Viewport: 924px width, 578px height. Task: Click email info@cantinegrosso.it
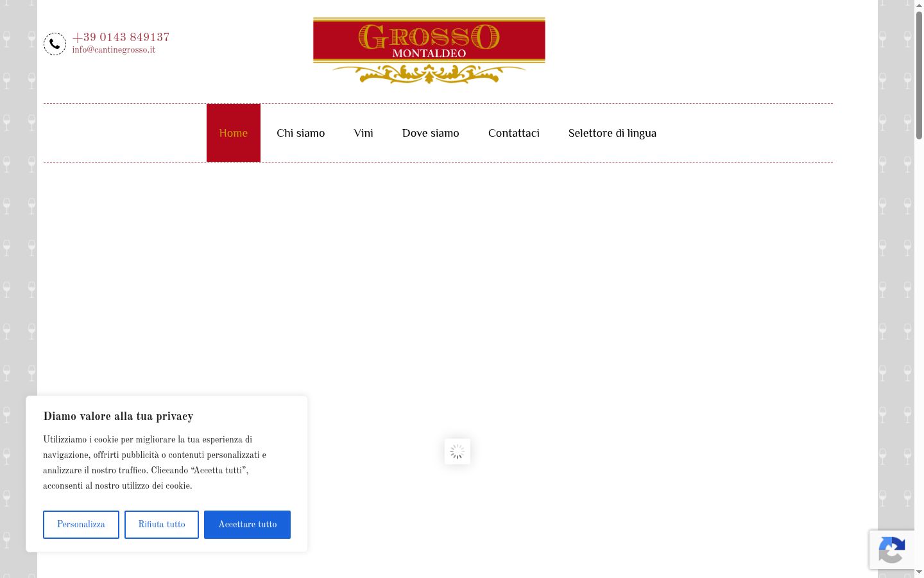[x=114, y=50]
